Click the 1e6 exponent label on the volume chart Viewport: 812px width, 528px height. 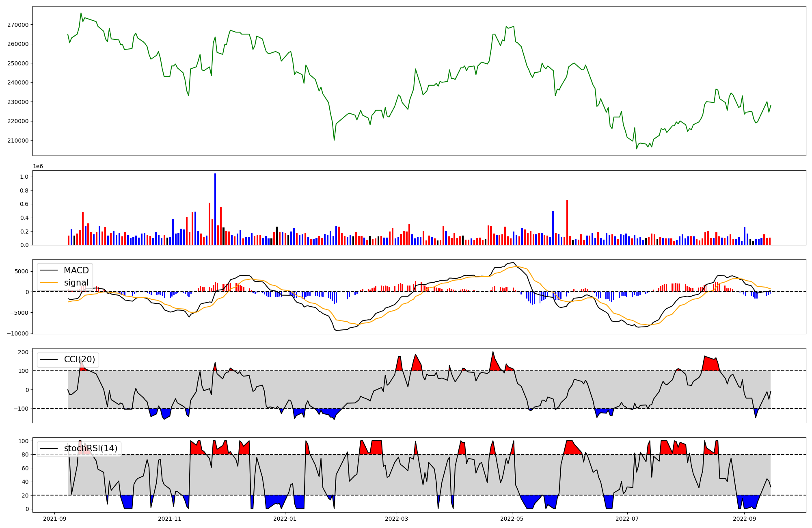click(38, 167)
